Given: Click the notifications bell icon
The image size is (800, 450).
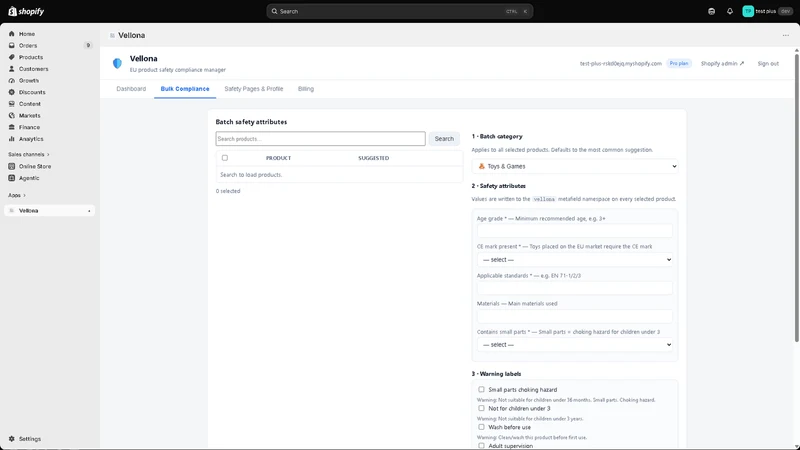Looking at the screenshot, I should tap(730, 11).
